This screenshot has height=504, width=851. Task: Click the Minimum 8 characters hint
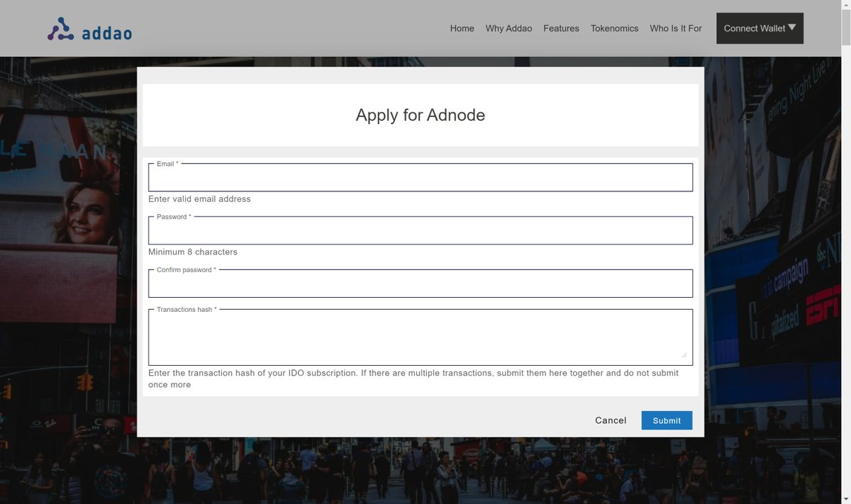(193, 252)
